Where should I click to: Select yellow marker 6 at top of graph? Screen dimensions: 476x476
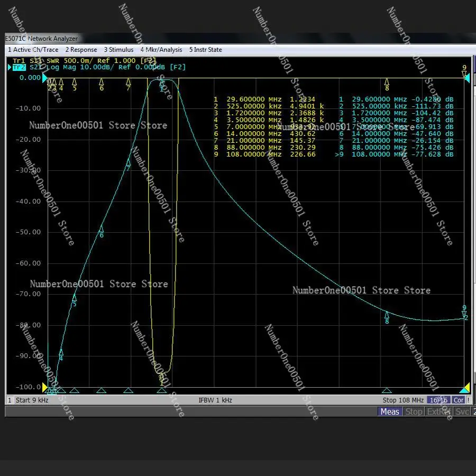pyautogui.click(x=102, y=82)
